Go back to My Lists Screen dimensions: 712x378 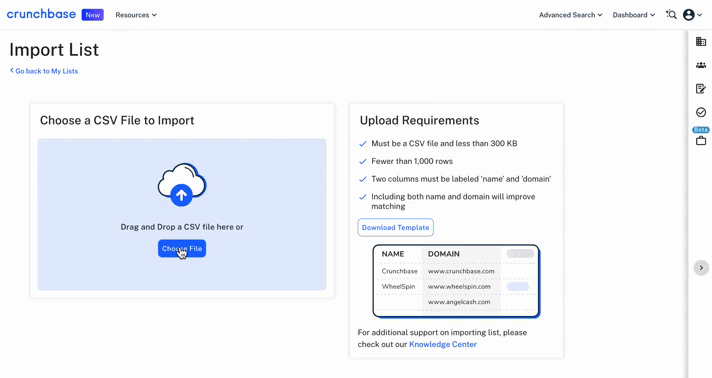tap(44, 71)
